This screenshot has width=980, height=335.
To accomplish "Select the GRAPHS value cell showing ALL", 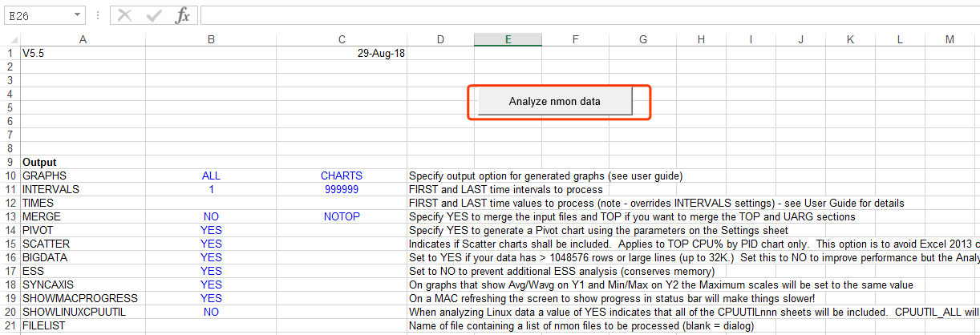I will 211,176.
